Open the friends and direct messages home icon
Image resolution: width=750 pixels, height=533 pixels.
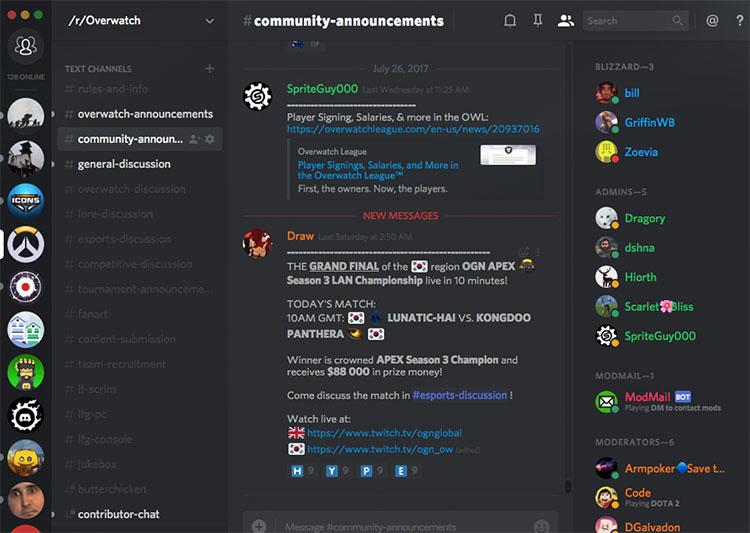[25, 46]
